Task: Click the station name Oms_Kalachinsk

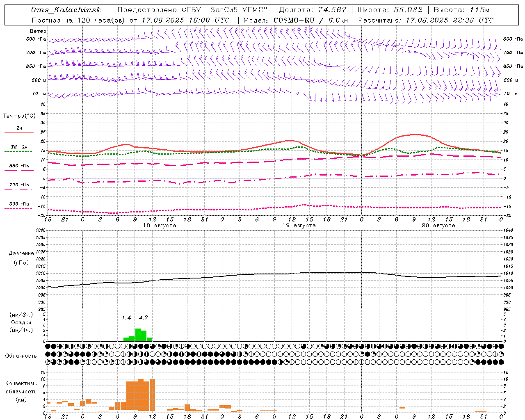Action: point(66,10)
